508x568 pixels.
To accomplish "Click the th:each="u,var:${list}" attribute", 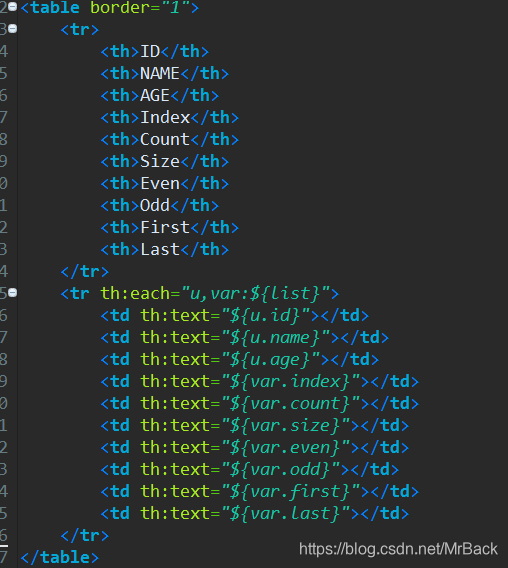I will [215, 294].
